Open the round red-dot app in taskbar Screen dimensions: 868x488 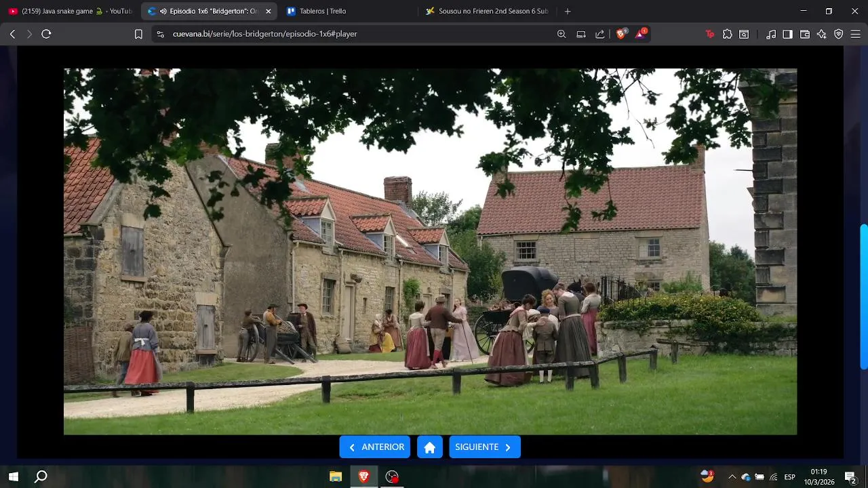click(x=392, y=476)
